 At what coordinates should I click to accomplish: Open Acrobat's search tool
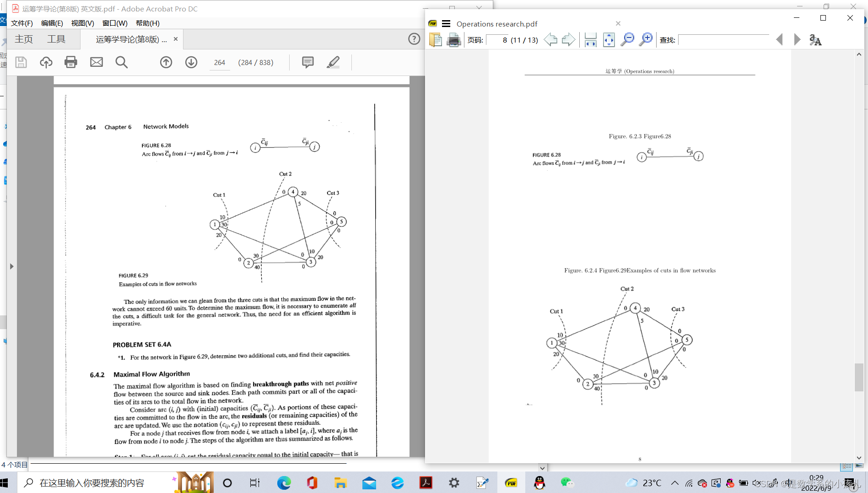click(121, 62)
